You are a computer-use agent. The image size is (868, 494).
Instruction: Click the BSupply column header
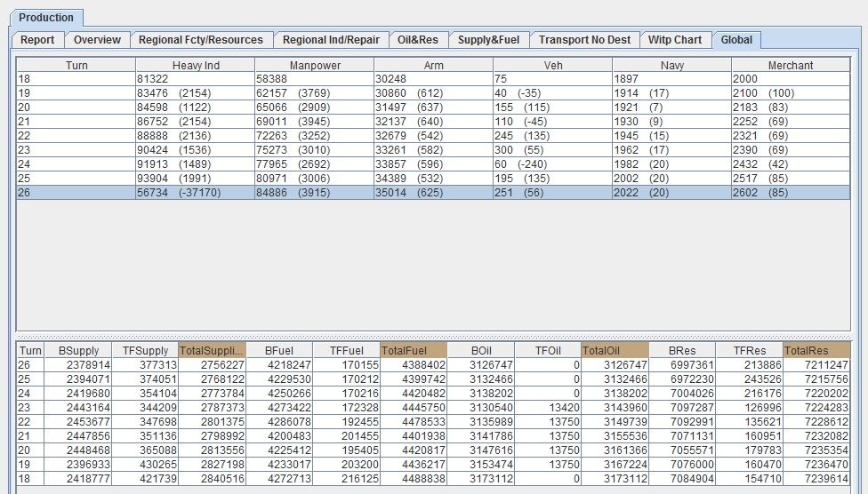pos(78,350)
